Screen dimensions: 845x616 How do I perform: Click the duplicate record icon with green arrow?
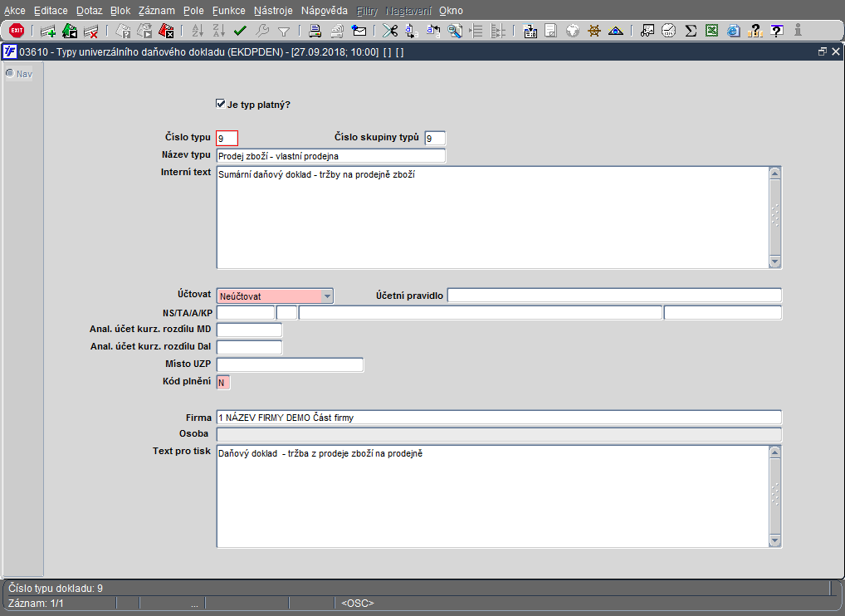coord(70,32)
